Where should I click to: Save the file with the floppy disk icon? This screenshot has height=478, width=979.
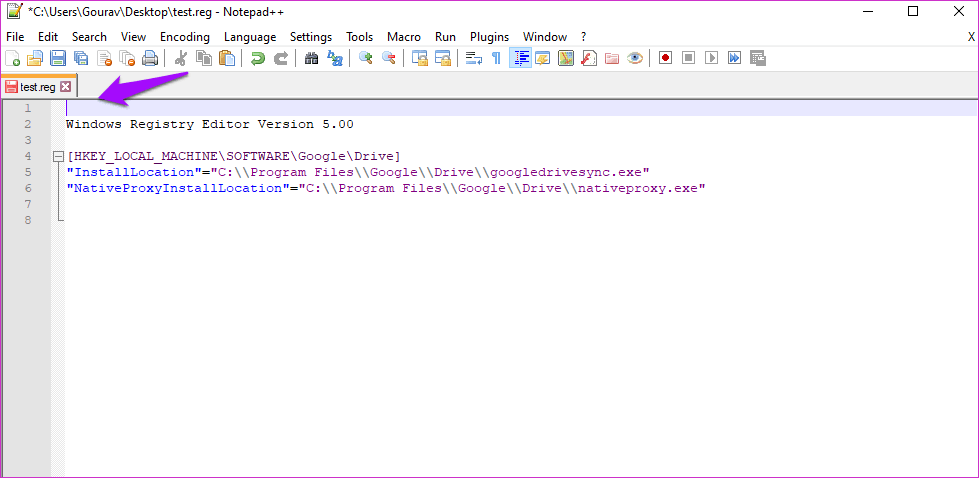58,58
